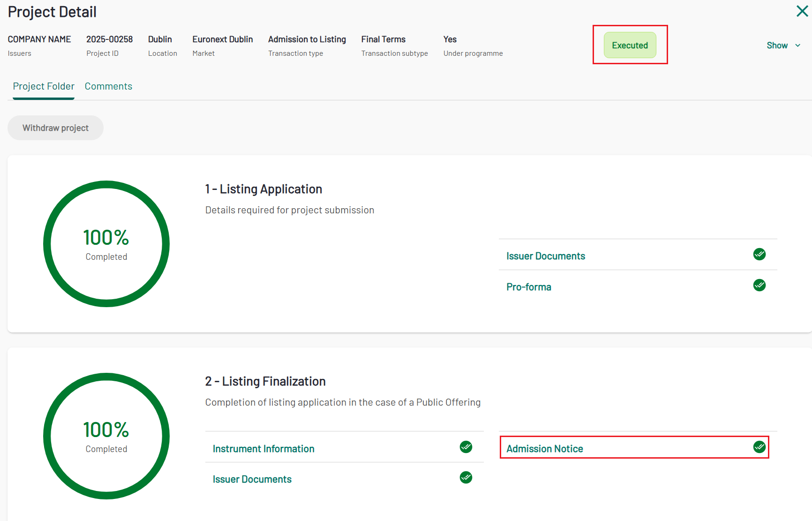
Task: Open the Admission Notice link
Action: point(544,449)
